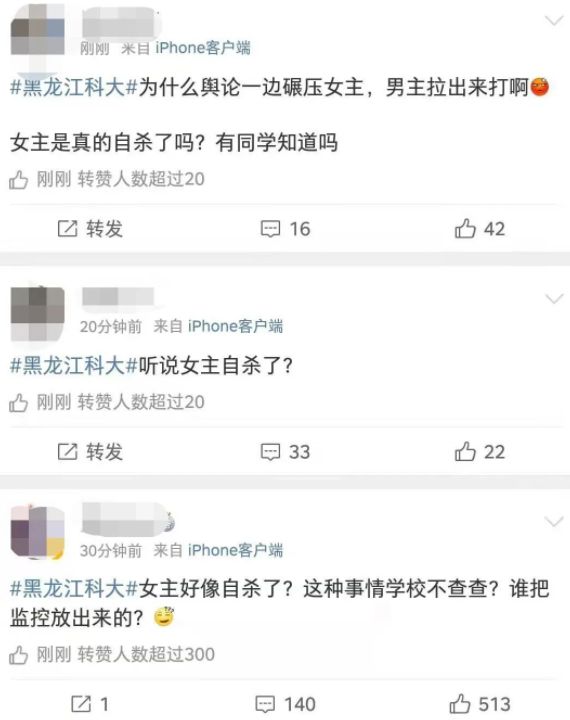
Task: Expand options chevron on the second post
Action: pos(553,299)
